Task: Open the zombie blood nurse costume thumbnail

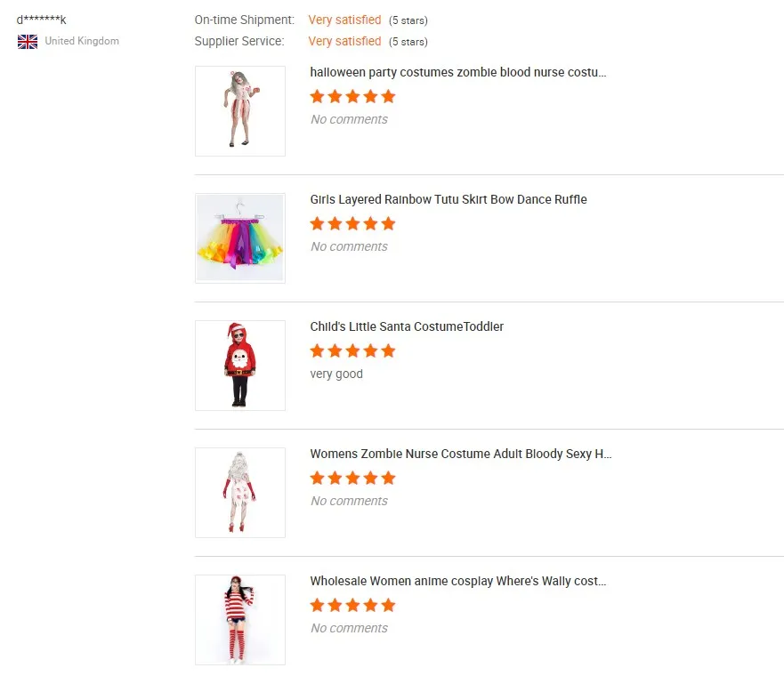Action: [x=239, y=111]
